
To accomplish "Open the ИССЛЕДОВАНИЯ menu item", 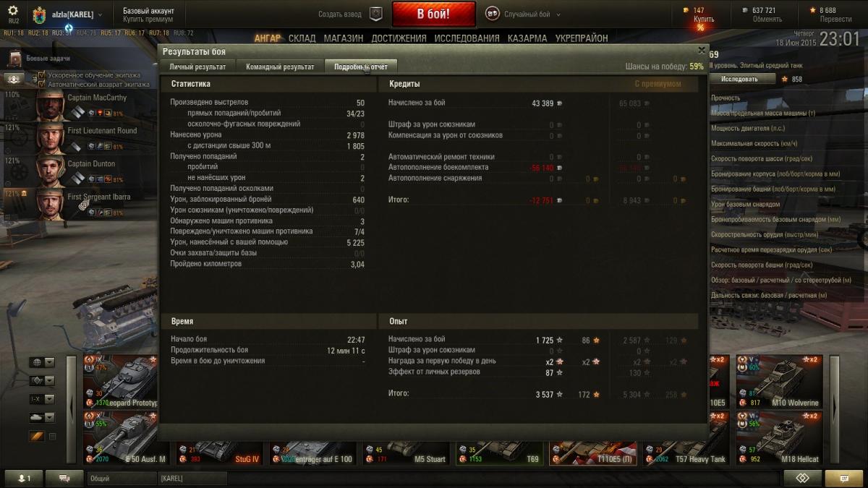I will [468, 38].
